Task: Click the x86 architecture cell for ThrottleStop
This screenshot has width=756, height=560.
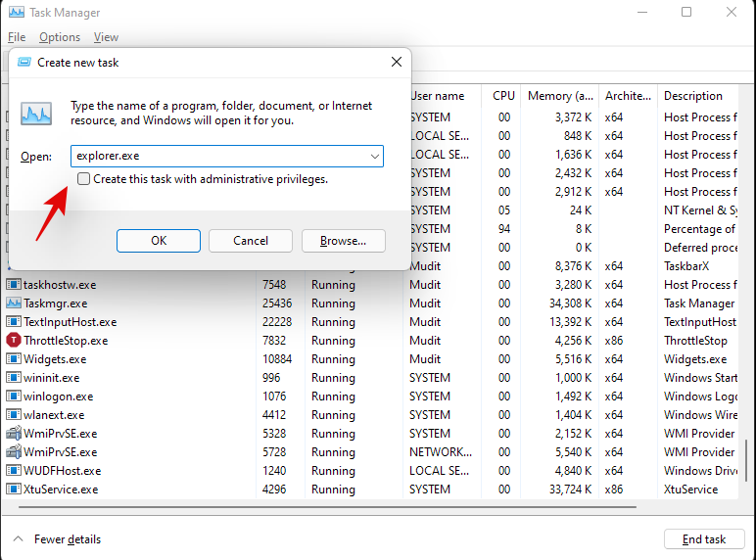Action: tap(614, 341)
